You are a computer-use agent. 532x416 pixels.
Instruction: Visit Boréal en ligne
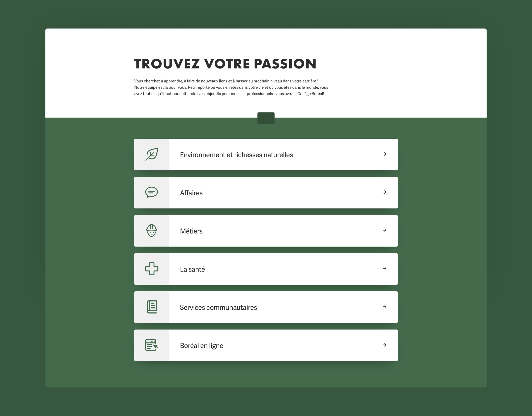201,346
